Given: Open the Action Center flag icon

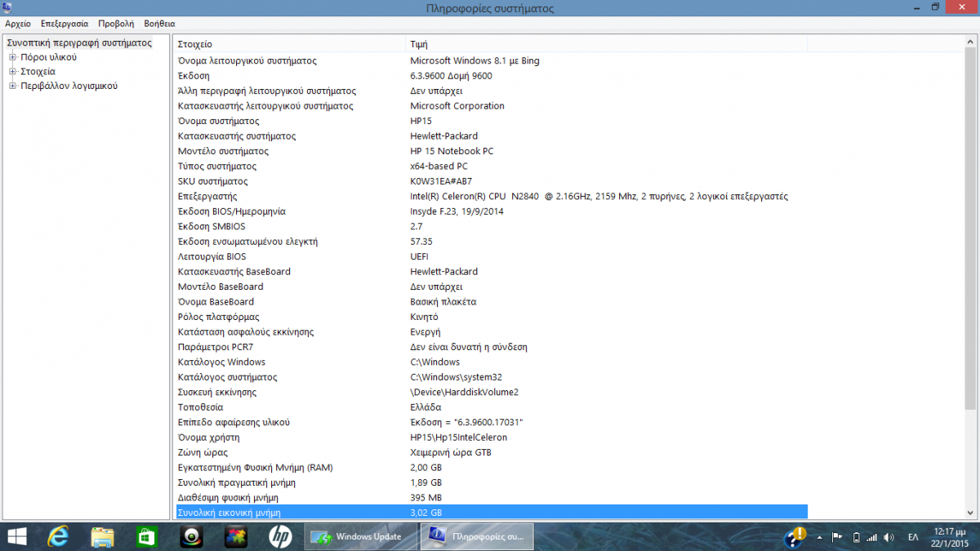Looking at the screenshot, I should (x=837, y=537).
